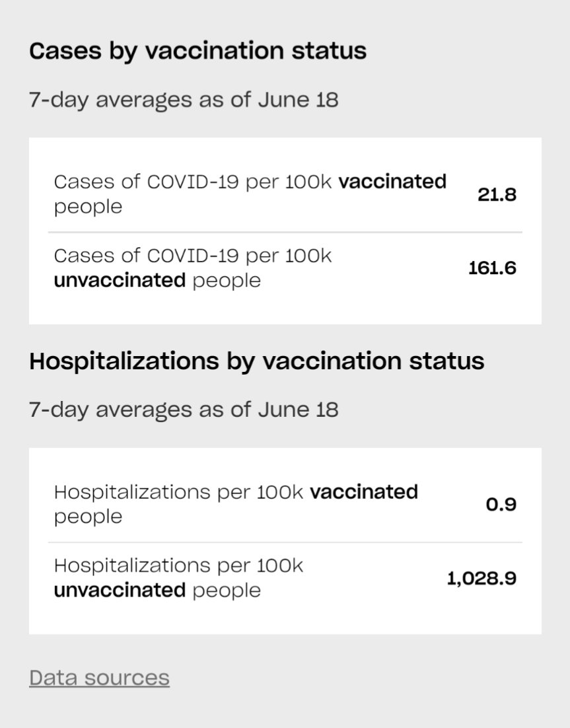Open the Data sources link
This screenshot has width=570, height=728.
click(99, 678)
